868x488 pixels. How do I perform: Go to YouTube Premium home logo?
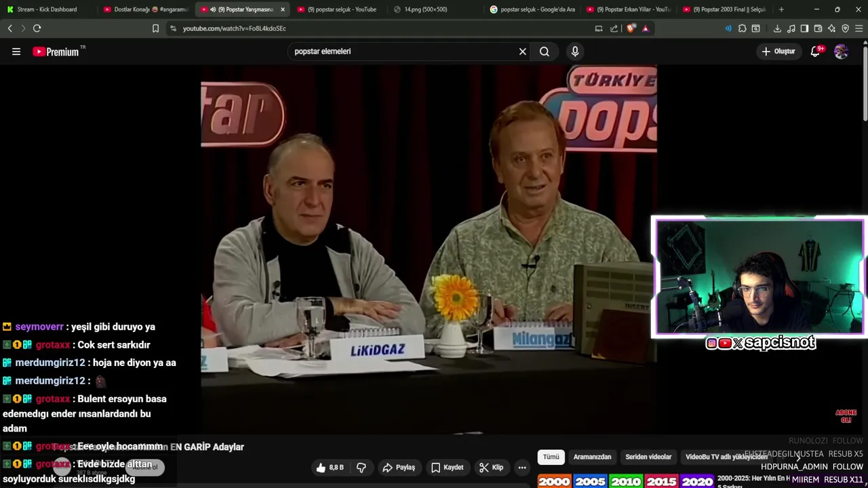[x=58, y=52]
